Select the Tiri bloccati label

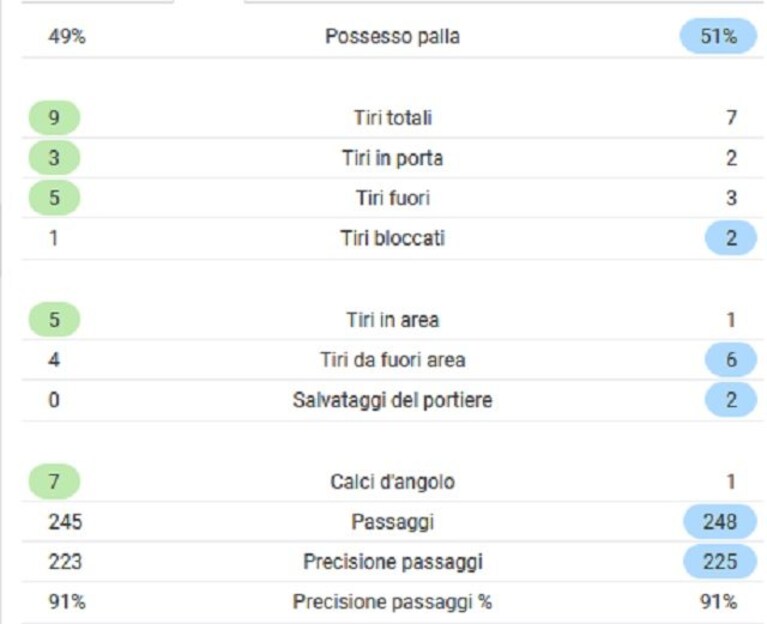393,238
